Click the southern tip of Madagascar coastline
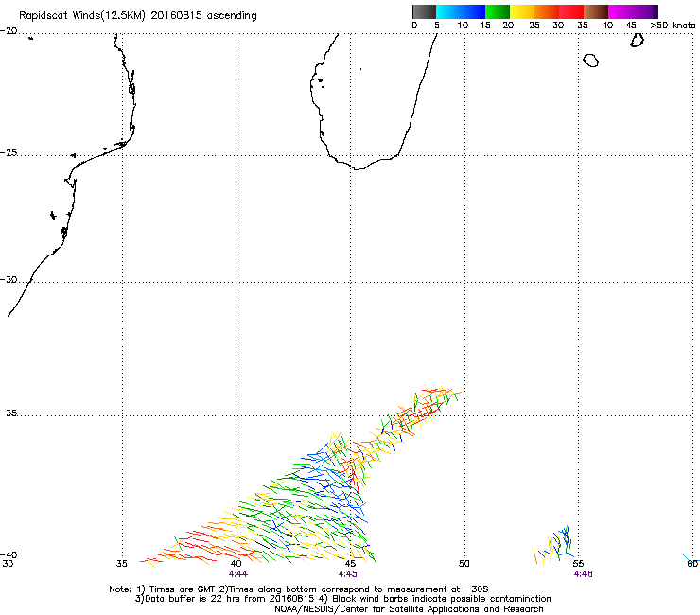This screenshot has height=615, width=700. [x=359, y=168]
